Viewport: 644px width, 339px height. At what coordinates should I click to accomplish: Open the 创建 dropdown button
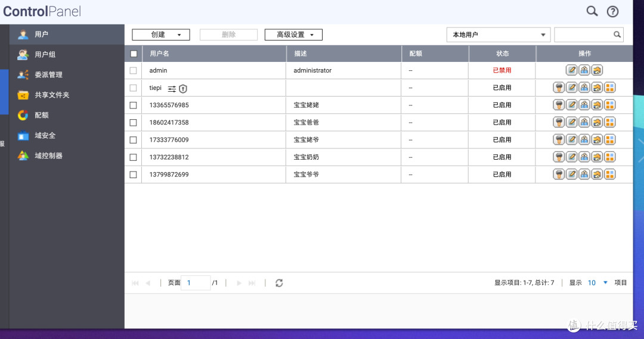pos(161,35)
